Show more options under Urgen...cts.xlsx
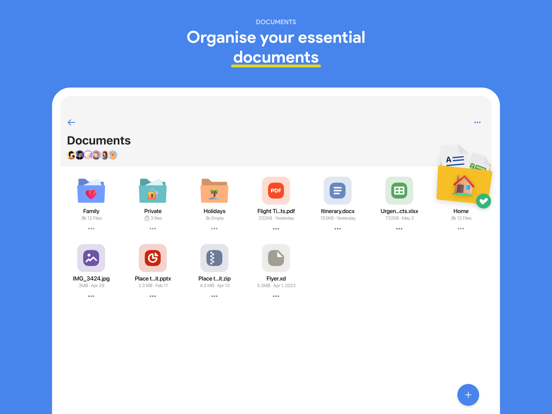This screenshot has width=552, height=414. [x=399, y=228]
